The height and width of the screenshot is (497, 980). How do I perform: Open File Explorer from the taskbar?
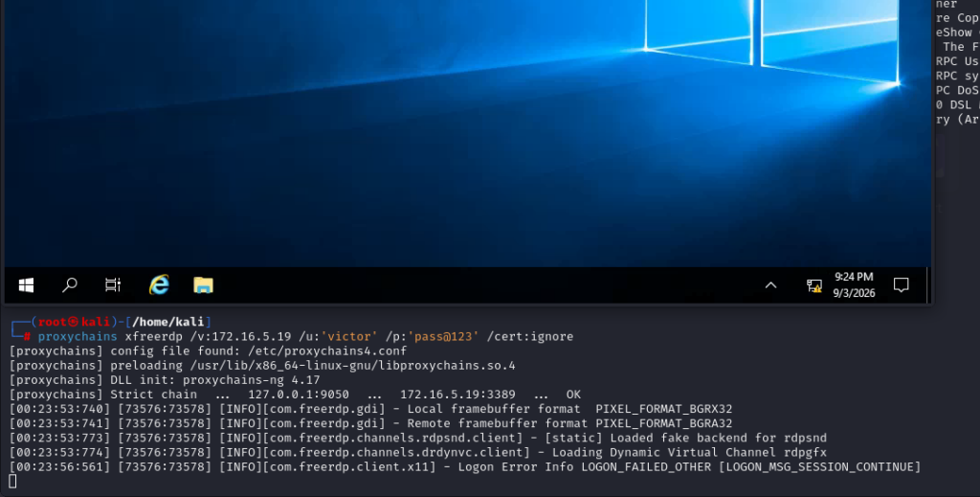[203, 285]
